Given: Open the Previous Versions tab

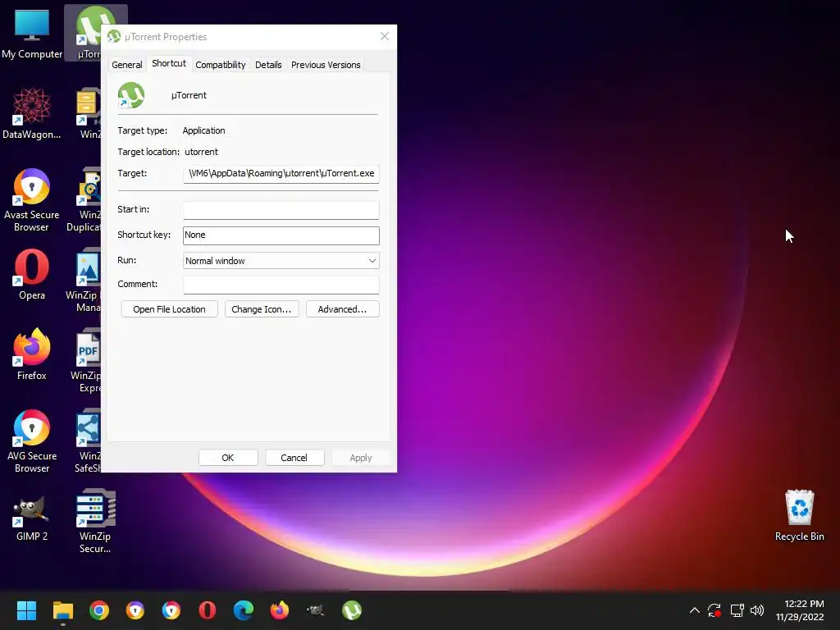Looking at the screenshot, I should click(326, 65).
